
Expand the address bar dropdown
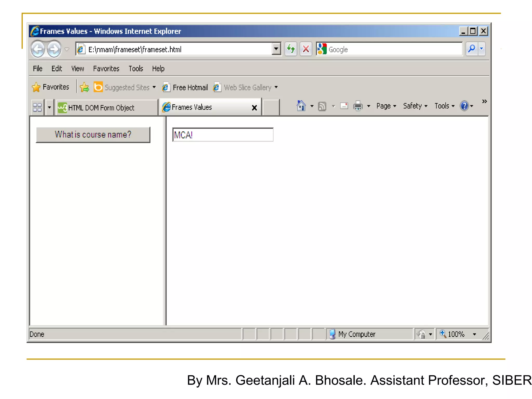276,49
